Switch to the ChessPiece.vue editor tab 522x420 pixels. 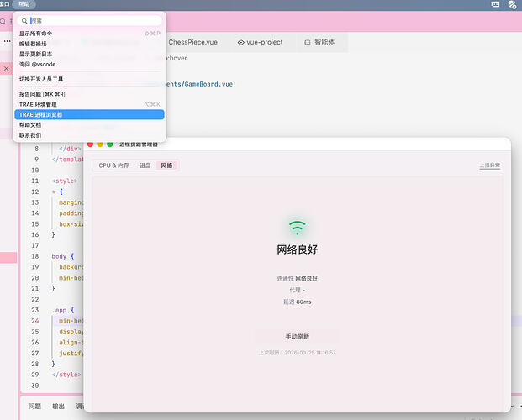pyautogui.click(x=193, y=42)
